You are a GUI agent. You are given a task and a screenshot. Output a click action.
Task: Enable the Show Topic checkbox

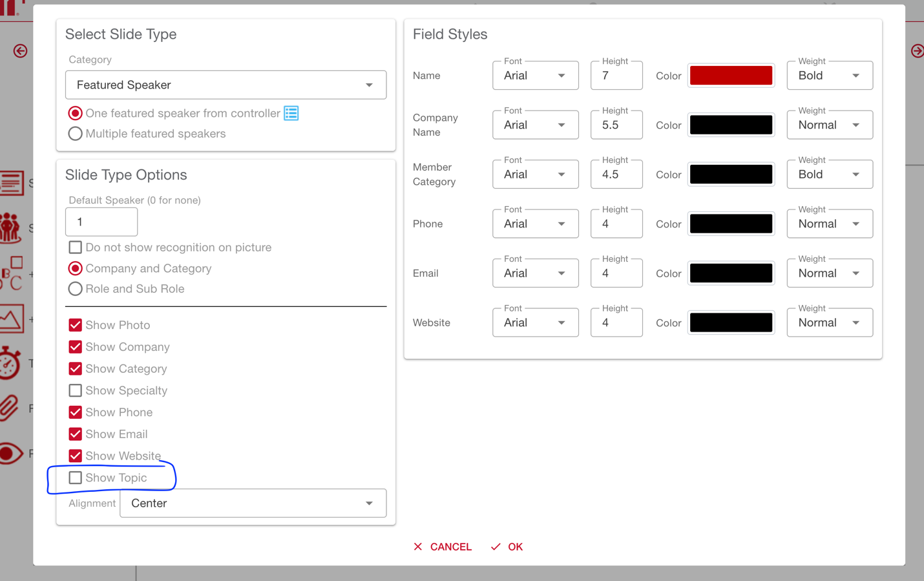76,478
